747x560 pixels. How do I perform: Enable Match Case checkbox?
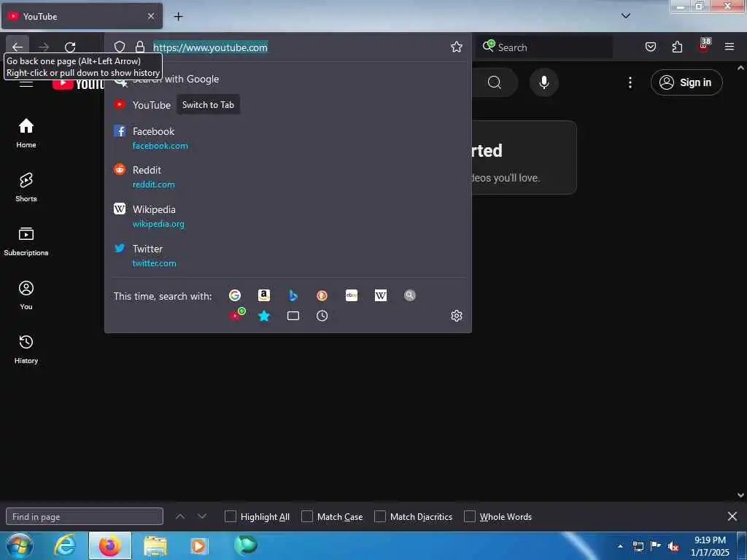pyautogui.click(x=307, y=516)
